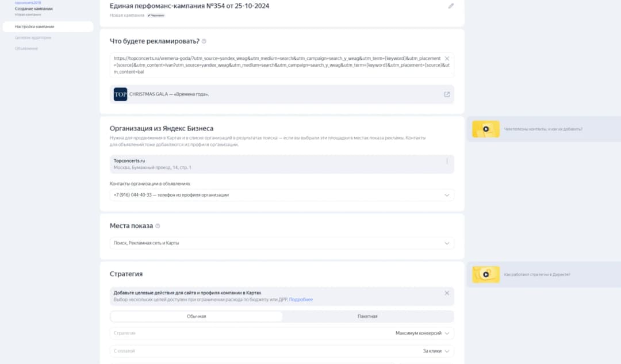This screenshot has width=621, height=364.
Task: Dismiss the 'Добавьте целевые действия' notice
Action: [447, 293]
